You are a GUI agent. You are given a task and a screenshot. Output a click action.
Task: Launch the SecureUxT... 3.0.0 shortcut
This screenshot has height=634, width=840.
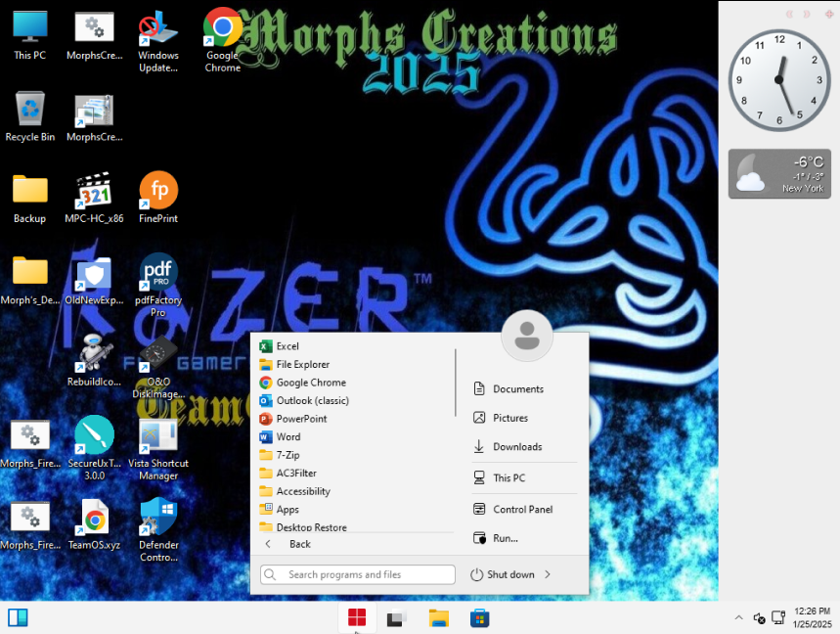[x=94, y=448]
